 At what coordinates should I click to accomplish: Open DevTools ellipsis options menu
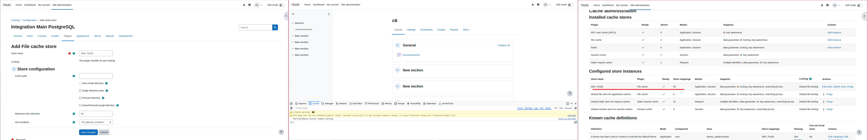click(x=571, y=104)
